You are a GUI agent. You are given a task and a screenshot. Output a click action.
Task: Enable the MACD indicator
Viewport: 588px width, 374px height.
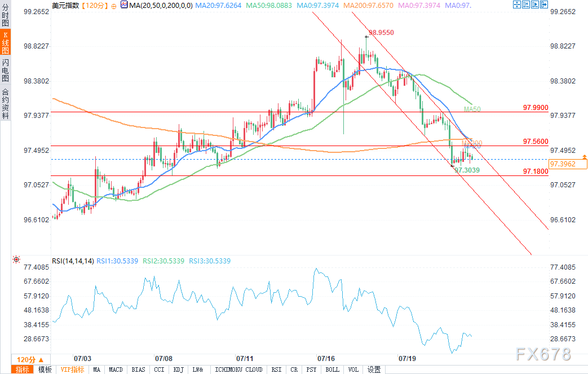pos(116,369)
